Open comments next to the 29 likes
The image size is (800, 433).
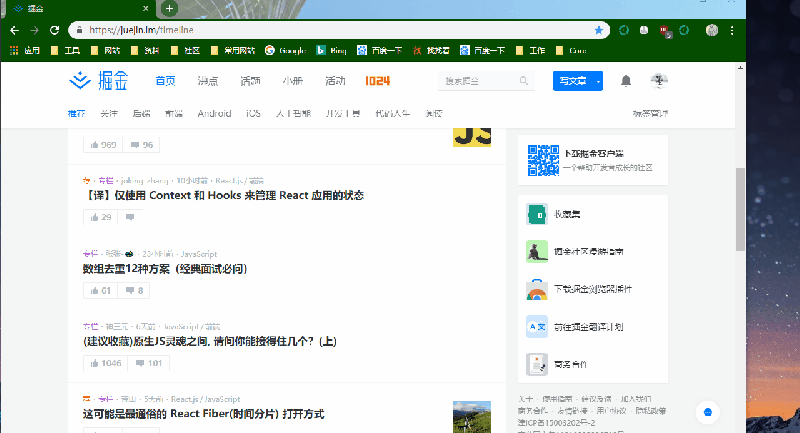[x=130, y=217]
